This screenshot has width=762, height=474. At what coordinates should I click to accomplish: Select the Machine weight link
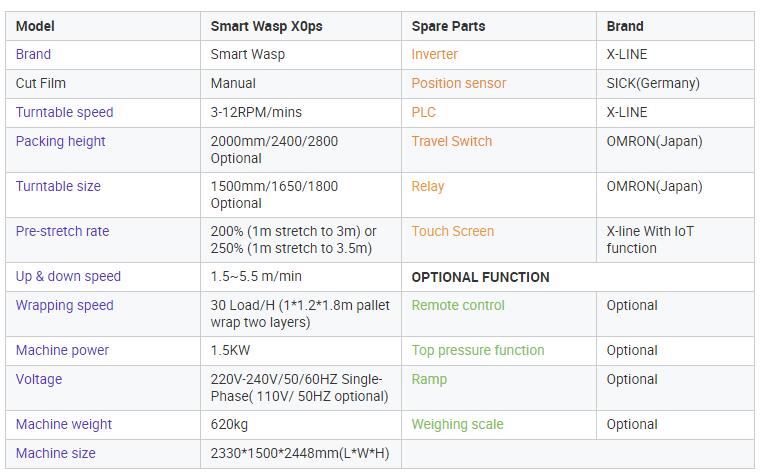pos(64,424)
